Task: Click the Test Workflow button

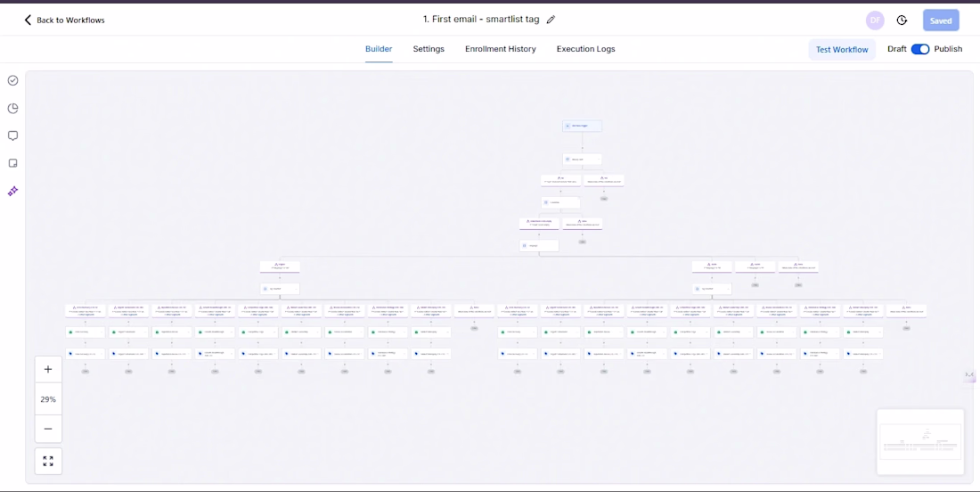Action: pos(842,49)
